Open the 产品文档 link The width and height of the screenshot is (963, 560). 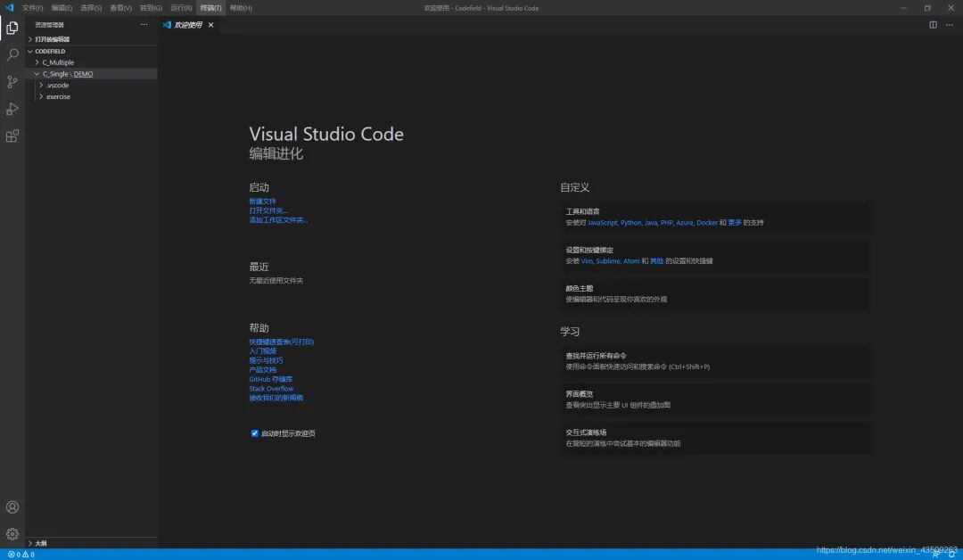pos(263,370)
